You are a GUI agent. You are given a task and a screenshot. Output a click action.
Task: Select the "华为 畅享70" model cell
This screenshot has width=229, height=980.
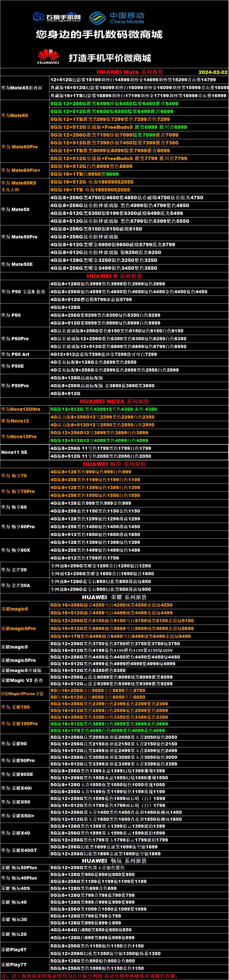click(x=25, y=475)
